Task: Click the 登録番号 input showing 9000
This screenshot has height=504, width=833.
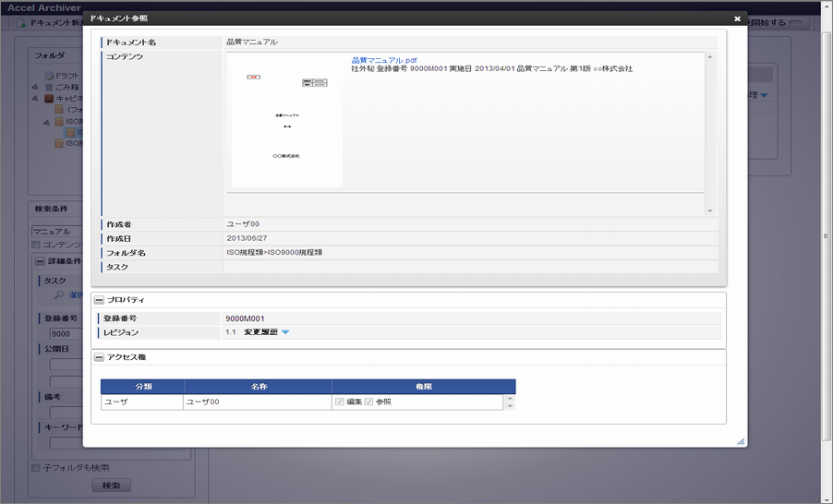Action: 66,334
